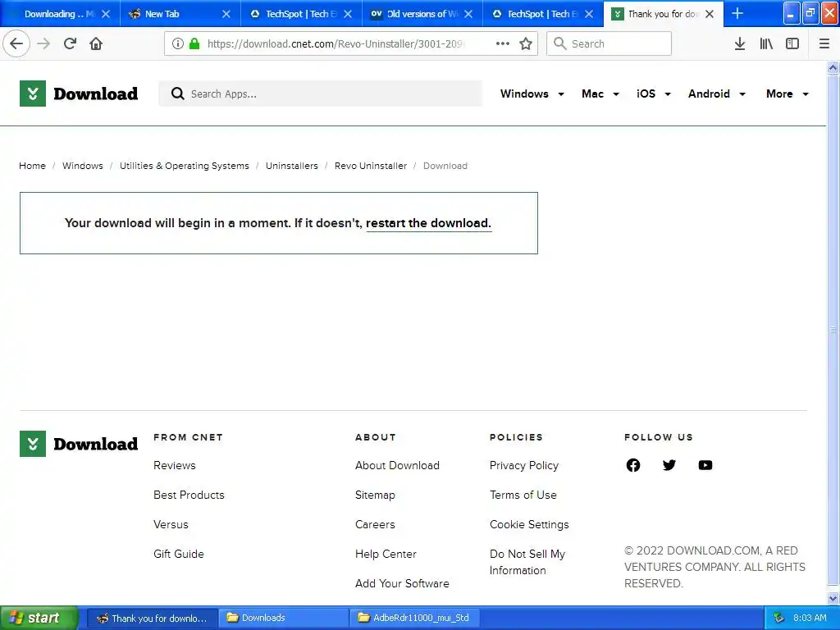Expand the Windows category dropdown
Screen dimensions: 840x630
coord(532,94)
